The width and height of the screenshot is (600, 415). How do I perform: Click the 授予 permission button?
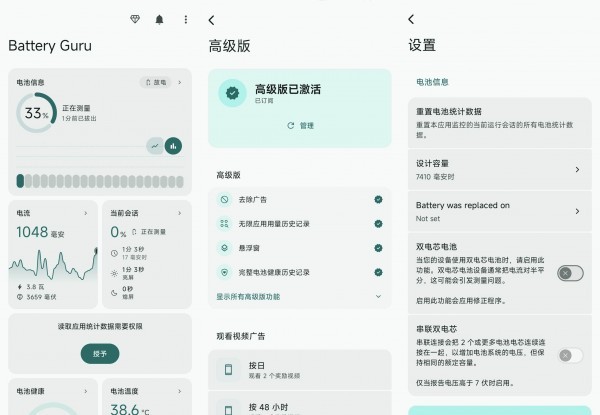coord(100,354)
